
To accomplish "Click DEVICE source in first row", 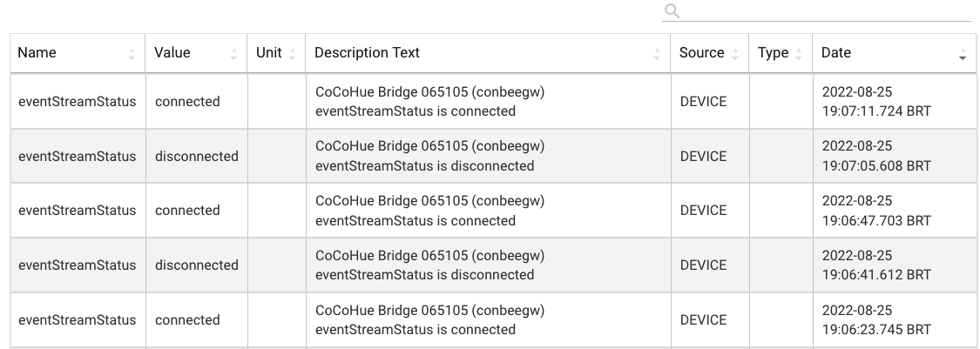I will (703, 102).
